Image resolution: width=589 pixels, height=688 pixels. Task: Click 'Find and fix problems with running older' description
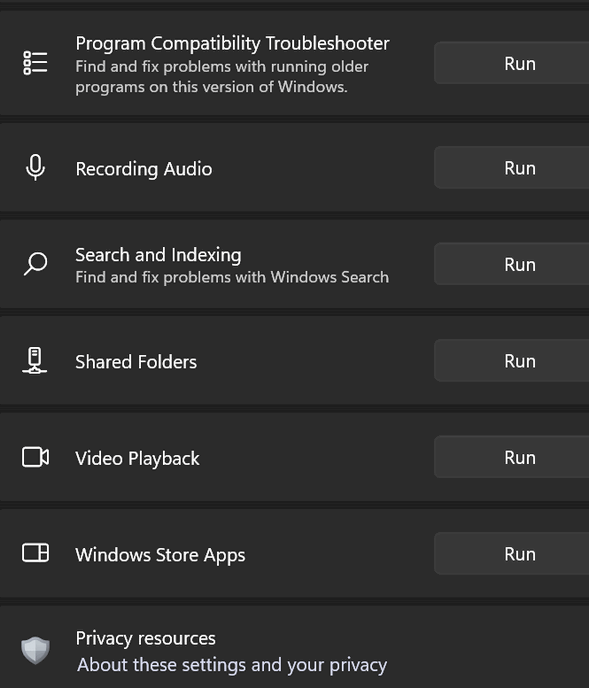222,67
